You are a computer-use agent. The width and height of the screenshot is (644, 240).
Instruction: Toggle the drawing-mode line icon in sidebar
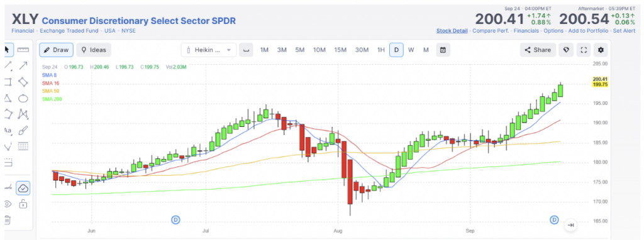[8, 188]
